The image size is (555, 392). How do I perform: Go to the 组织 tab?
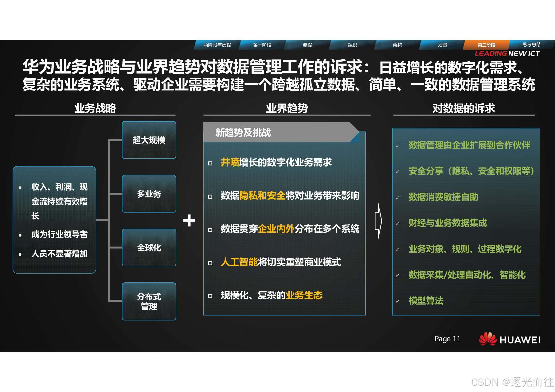[x=352, y=45]
